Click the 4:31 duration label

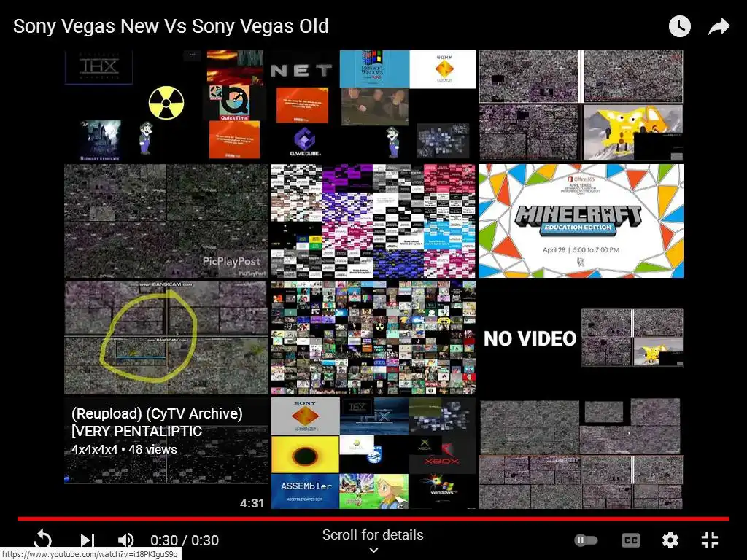pos(252,503)
